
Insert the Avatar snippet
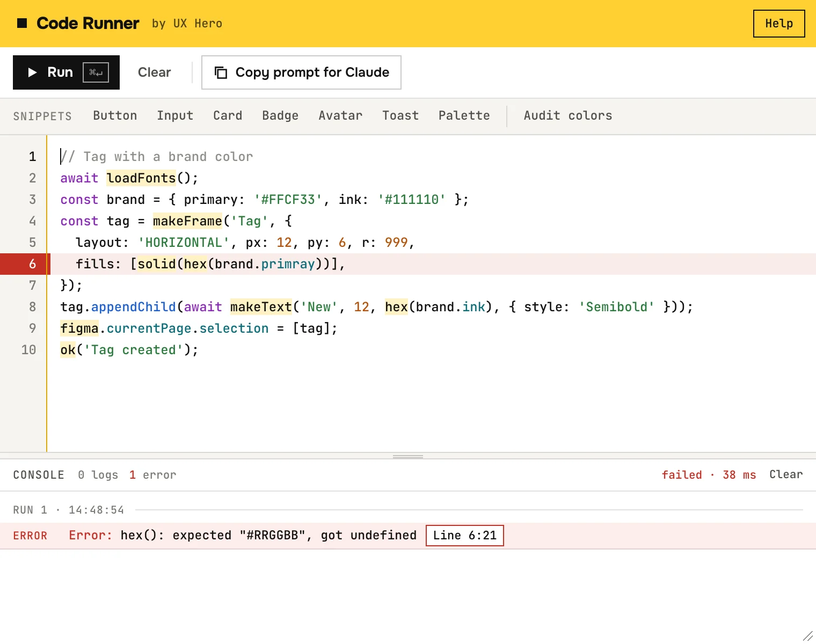[x=340, y=116]
